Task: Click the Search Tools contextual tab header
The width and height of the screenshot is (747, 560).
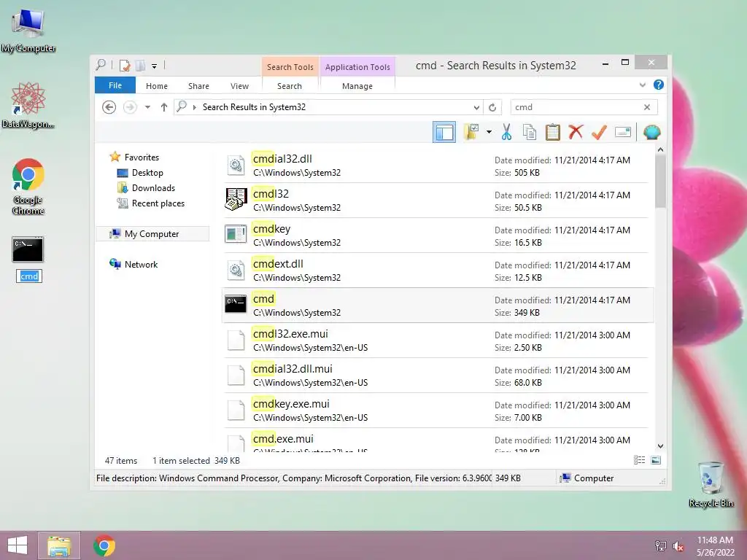Action: [x=290, y=67]
